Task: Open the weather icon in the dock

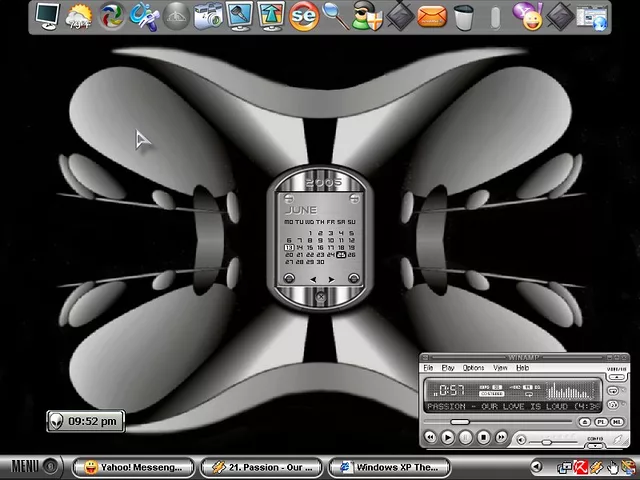Action: (x=77, y=16)
